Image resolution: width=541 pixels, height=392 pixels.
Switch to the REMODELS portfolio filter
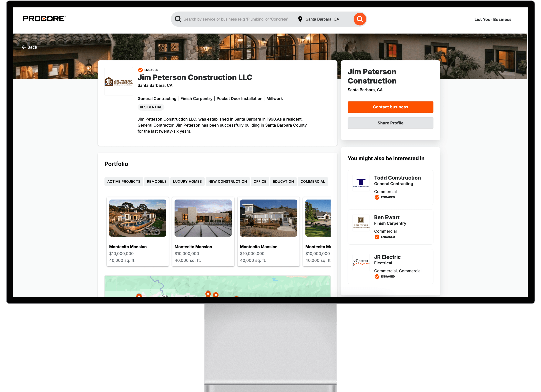(157, 181)
